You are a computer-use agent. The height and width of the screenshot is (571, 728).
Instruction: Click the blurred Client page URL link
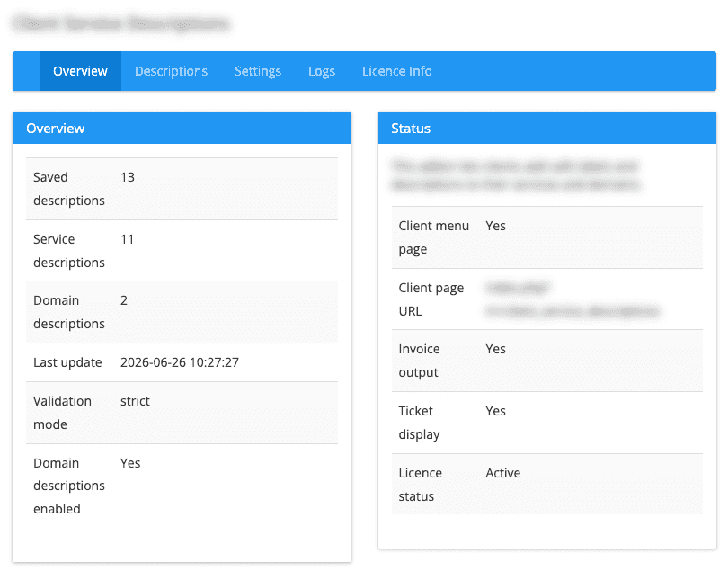573,299
